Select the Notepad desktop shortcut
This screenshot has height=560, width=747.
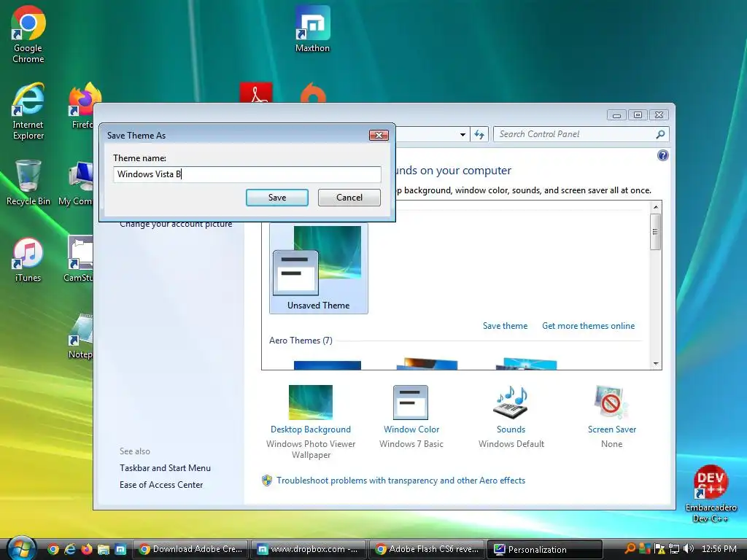(80, 336)
